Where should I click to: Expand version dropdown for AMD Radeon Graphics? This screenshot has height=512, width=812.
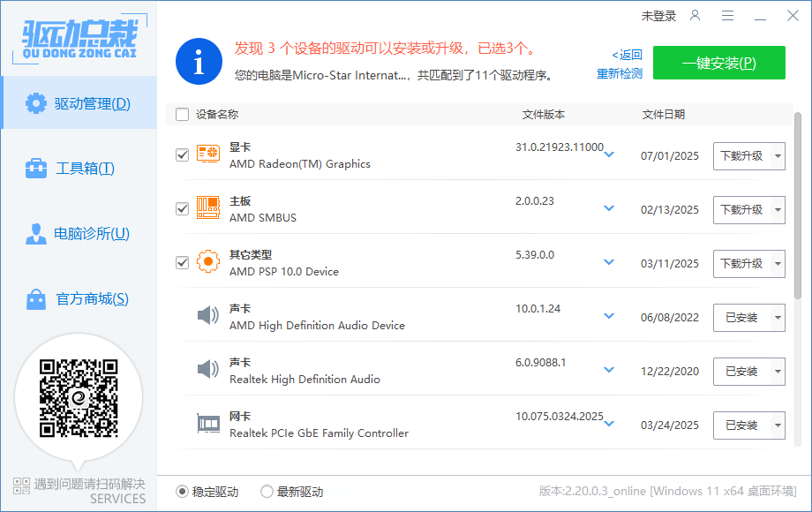[609, 154]
